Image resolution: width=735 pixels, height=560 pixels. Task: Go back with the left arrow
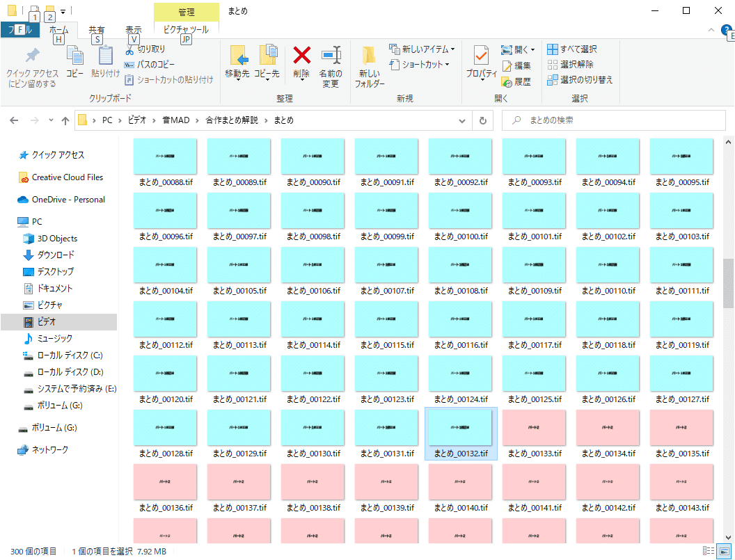(14, 120)
